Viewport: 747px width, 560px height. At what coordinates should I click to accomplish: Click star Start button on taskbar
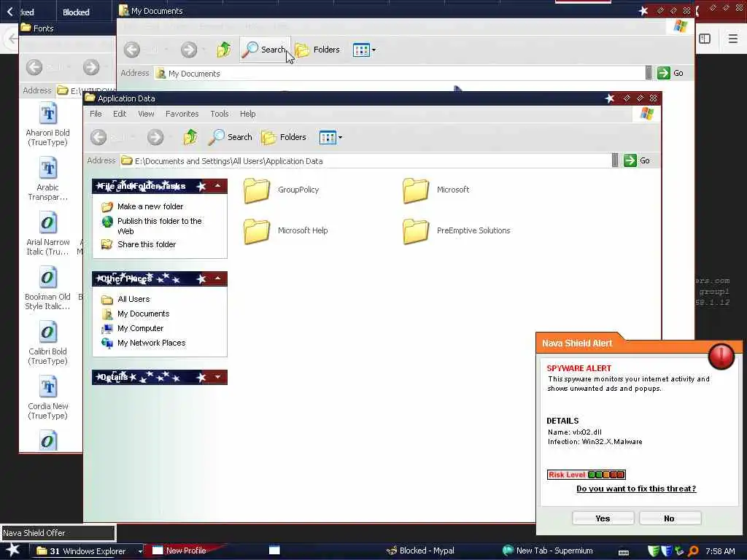point(13,550)
